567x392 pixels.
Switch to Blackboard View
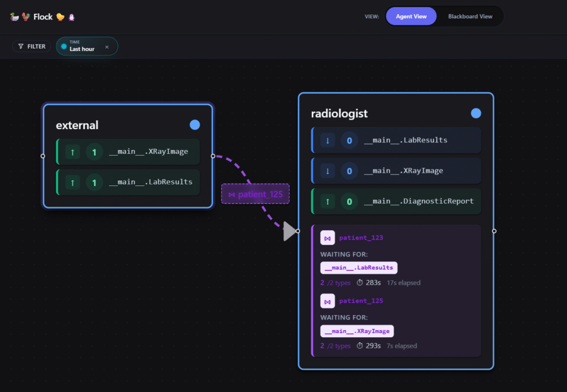(x=470, y=16)
